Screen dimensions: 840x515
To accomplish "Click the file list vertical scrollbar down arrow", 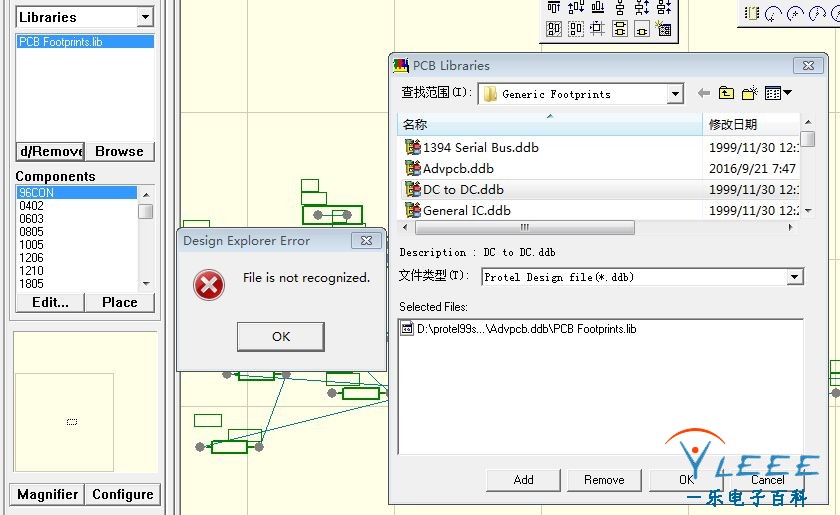I will (808, 211).
